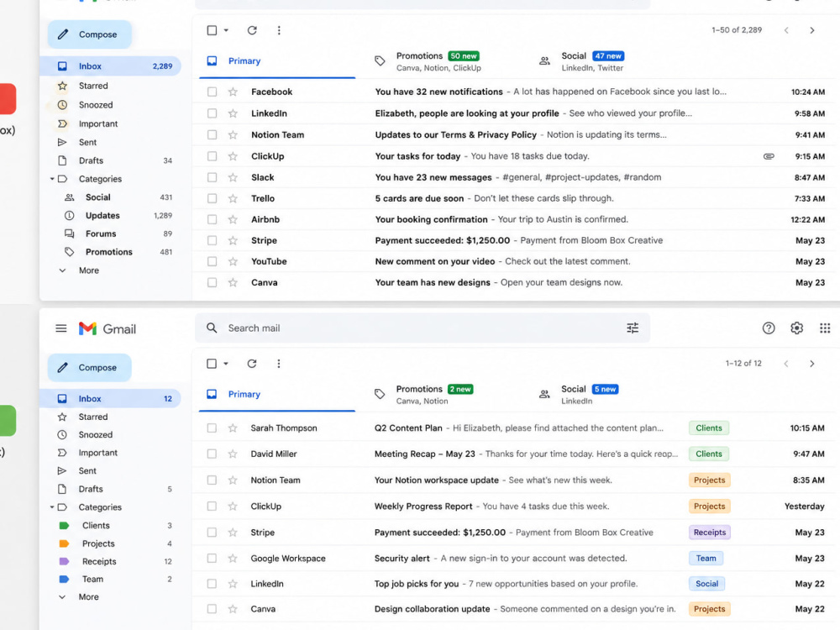Screen dimensions: 840x630
Task: Refresh the lower inbox with reload icon
Action: pyautogui.click(x=252, y=364)
